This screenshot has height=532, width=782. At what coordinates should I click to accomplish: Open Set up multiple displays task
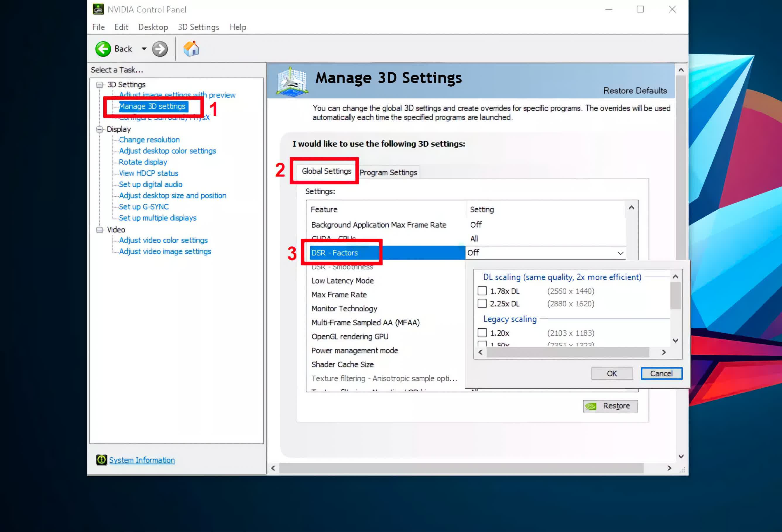[x=158, y=218]
